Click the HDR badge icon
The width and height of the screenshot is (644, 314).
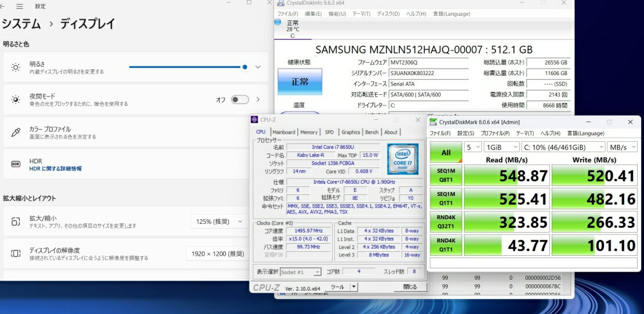point(16,165)
